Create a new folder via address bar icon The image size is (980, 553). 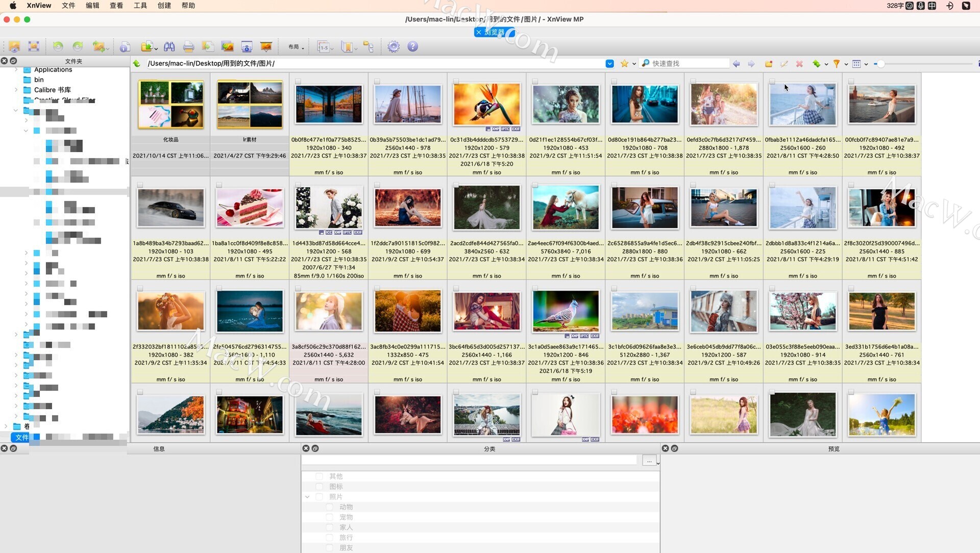(x=769, y=64)
